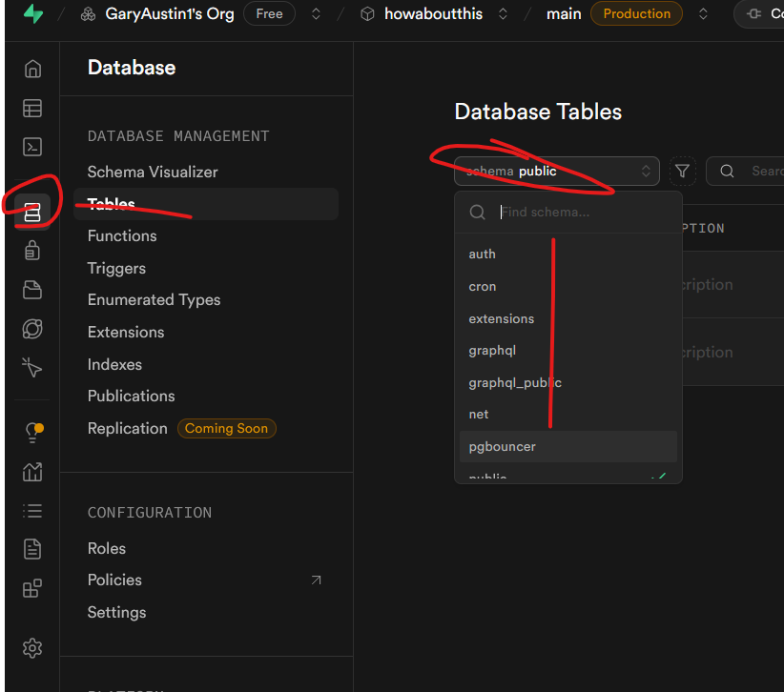Screen dimensions: 784x692
Task: Open the Storage icon in sidebar
Action: click(32, 290)
